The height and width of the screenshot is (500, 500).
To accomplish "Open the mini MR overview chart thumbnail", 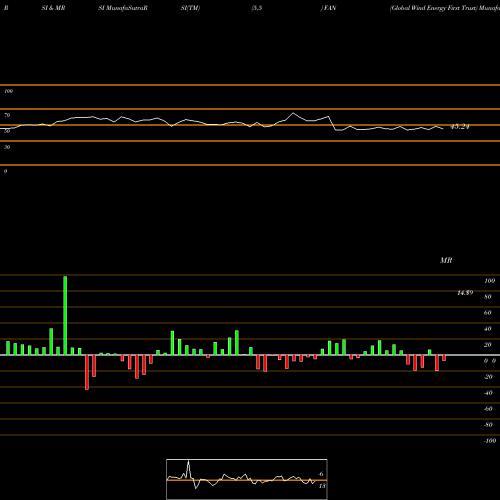I will [x=247, y=479].
